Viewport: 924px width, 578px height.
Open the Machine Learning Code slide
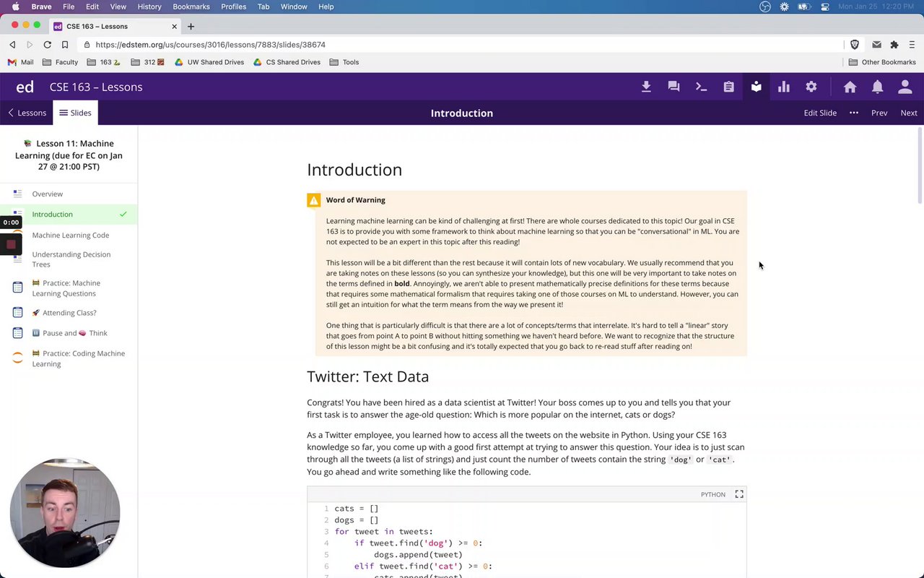pos(71,235)
